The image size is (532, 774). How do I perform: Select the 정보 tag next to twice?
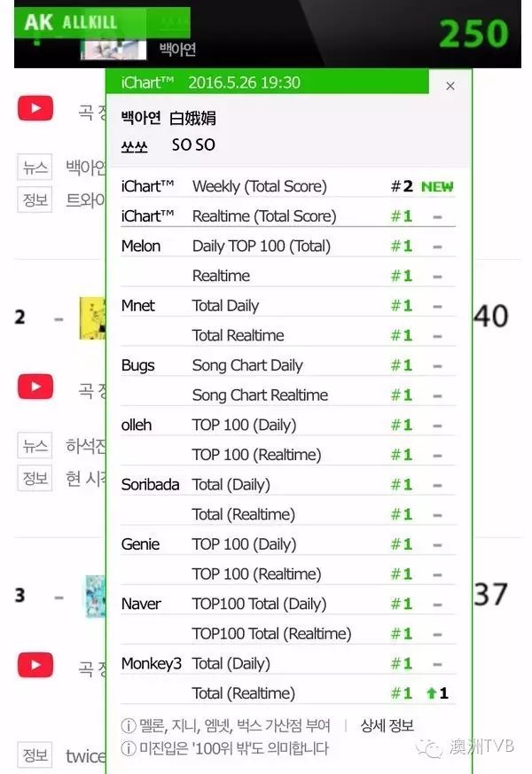tap(35, 755)
